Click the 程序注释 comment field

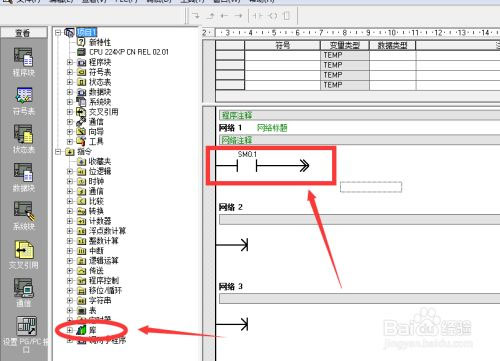(359, 116)
